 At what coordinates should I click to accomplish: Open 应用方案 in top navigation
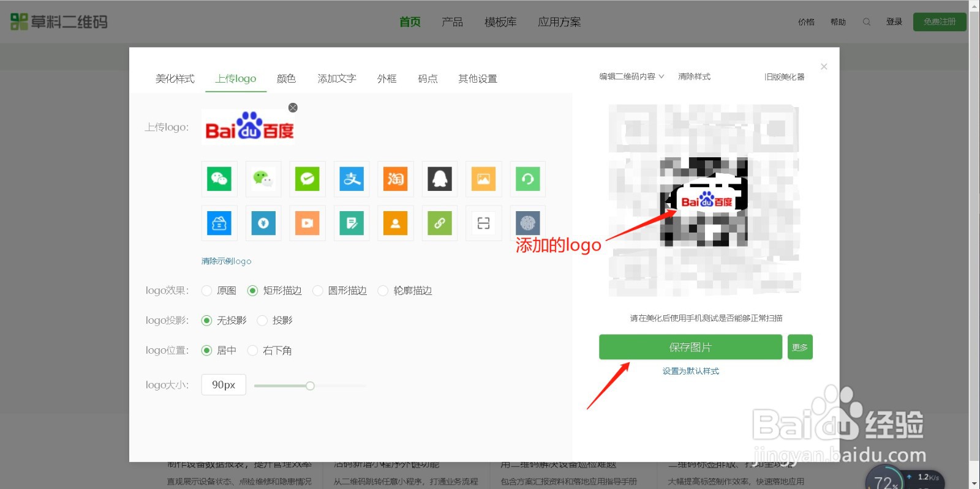pos(559,22)
